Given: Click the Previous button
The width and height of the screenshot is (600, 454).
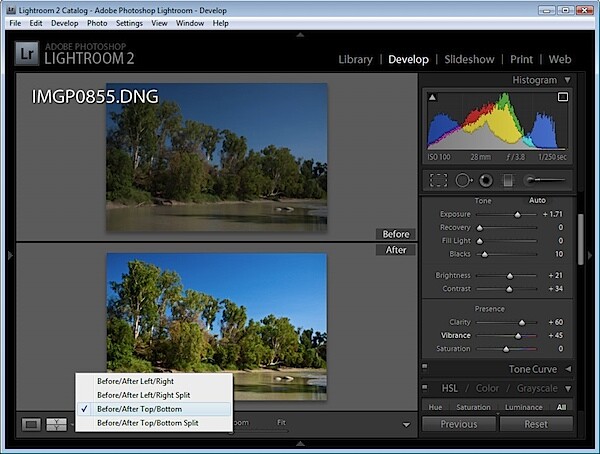Looking at the screenshot, I should click(459, 424).
